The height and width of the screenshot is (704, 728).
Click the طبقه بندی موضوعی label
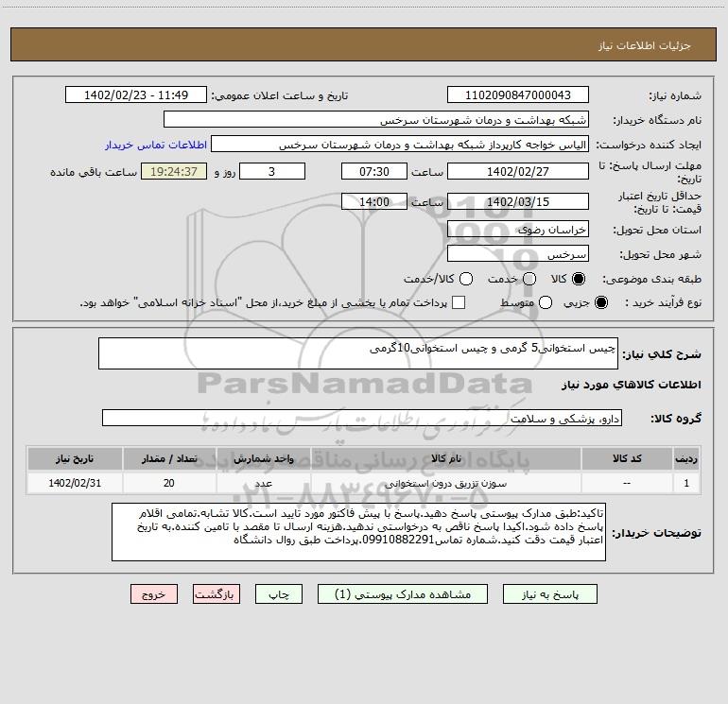coord(651,279)
